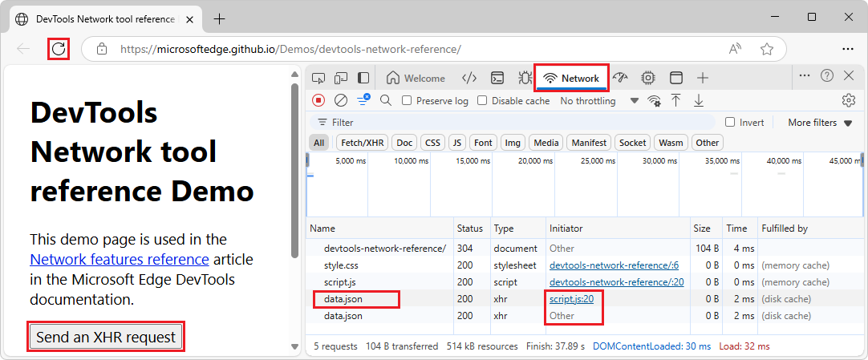Toggle the record network log button

click(x=318, y=100)
